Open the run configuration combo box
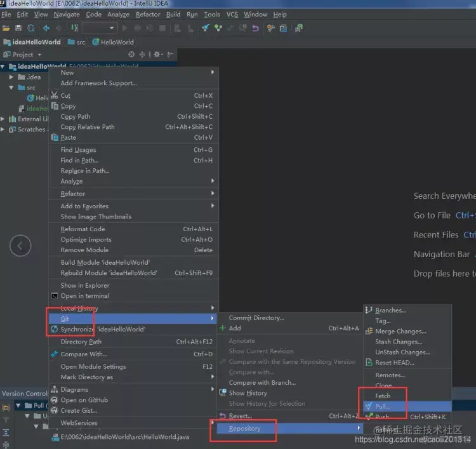This screenshot has height=449, width=476. (x=100, y=28)
